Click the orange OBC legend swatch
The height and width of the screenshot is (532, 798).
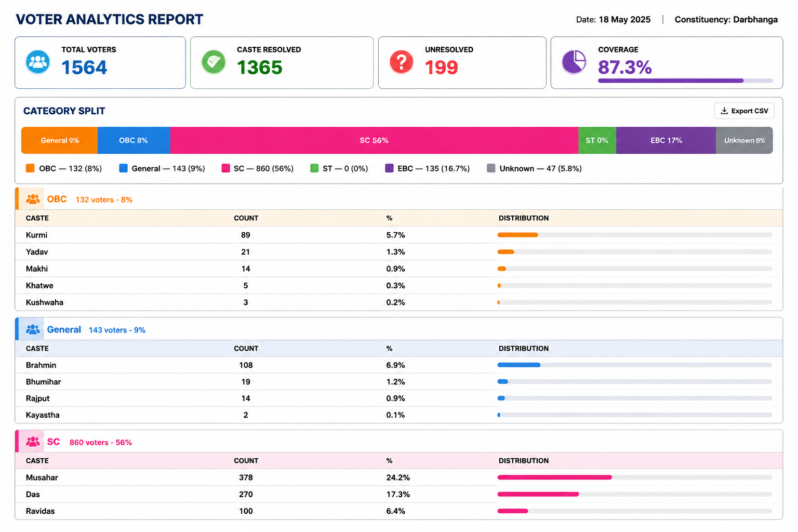[x=30, y=168]
